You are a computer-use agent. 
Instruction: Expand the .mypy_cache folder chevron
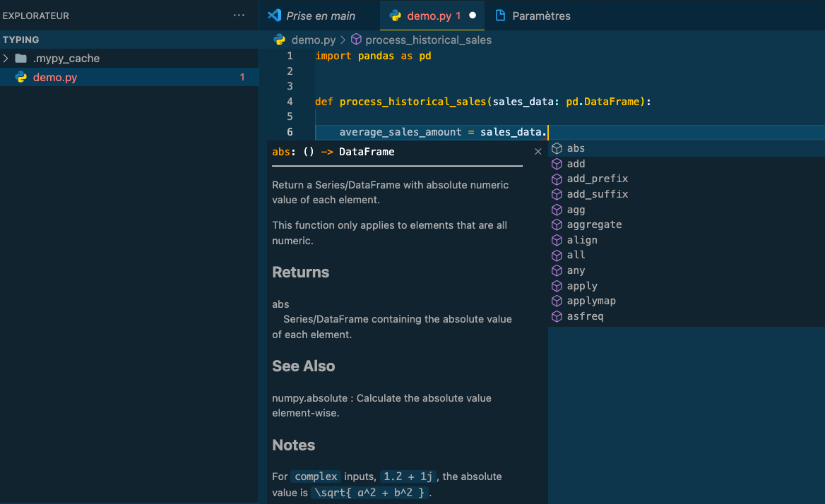[6, 59]
